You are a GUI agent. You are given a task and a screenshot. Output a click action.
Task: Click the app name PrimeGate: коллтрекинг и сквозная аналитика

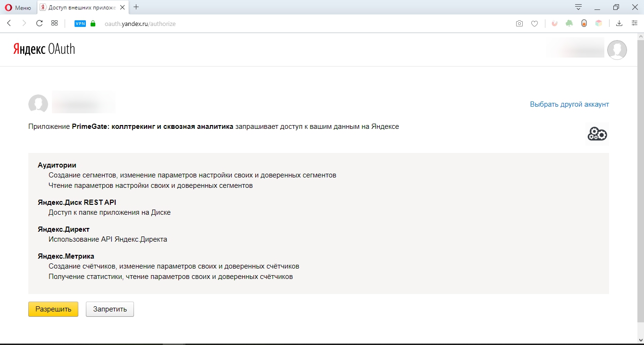(152, 126)
